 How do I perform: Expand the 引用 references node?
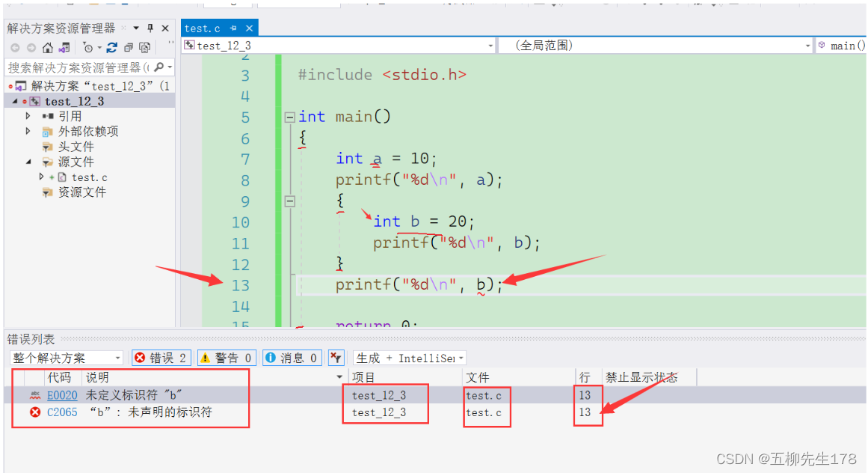coord(28,116)
